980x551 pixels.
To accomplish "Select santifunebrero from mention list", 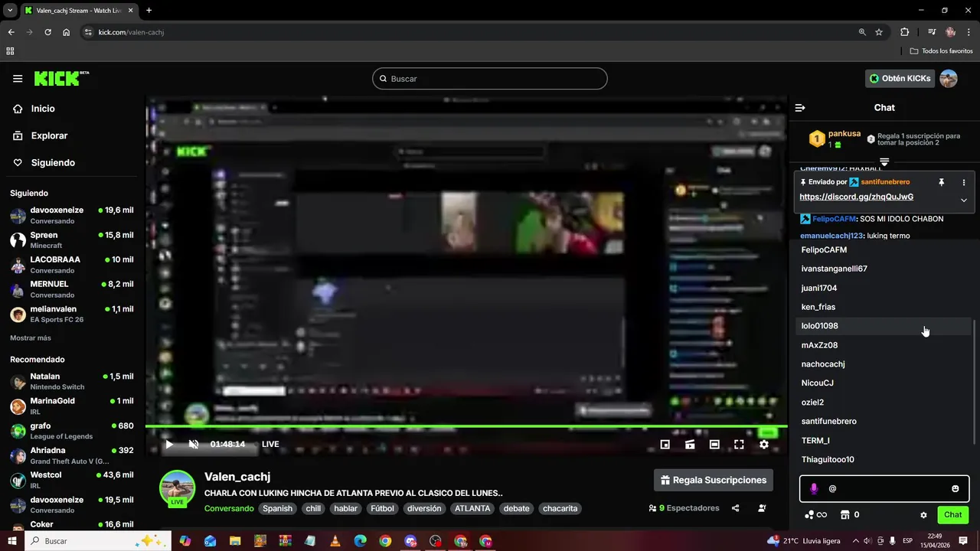I will 884,422.
